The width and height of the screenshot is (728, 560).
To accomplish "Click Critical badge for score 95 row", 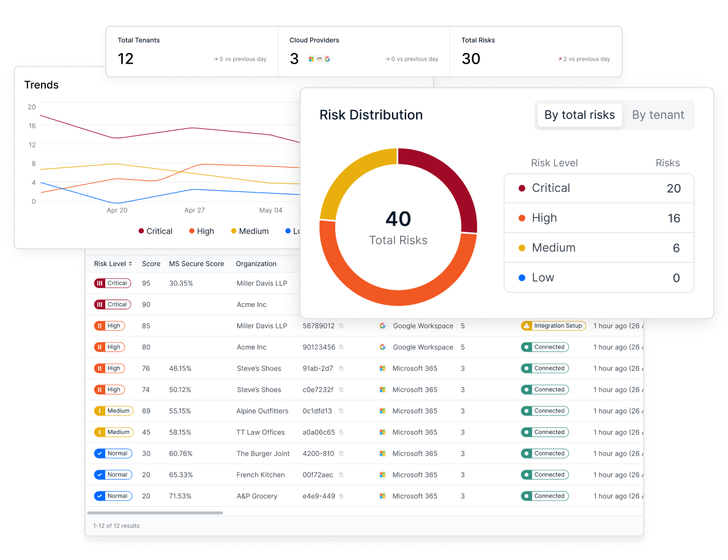I will [x=113, y=283].
